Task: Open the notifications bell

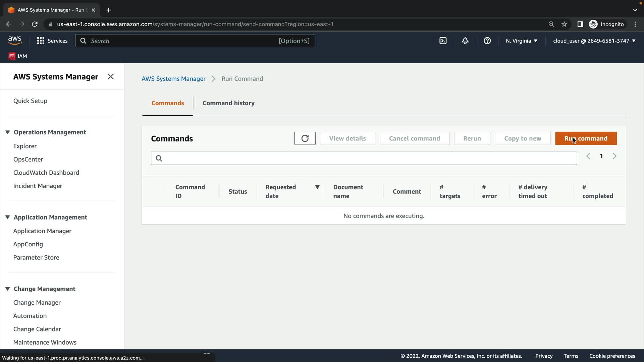Action: [465, 41]
